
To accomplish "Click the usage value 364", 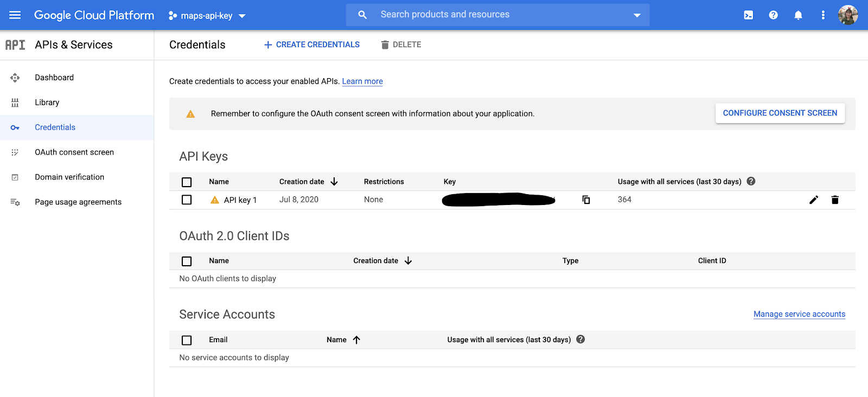I will point(624,200).
